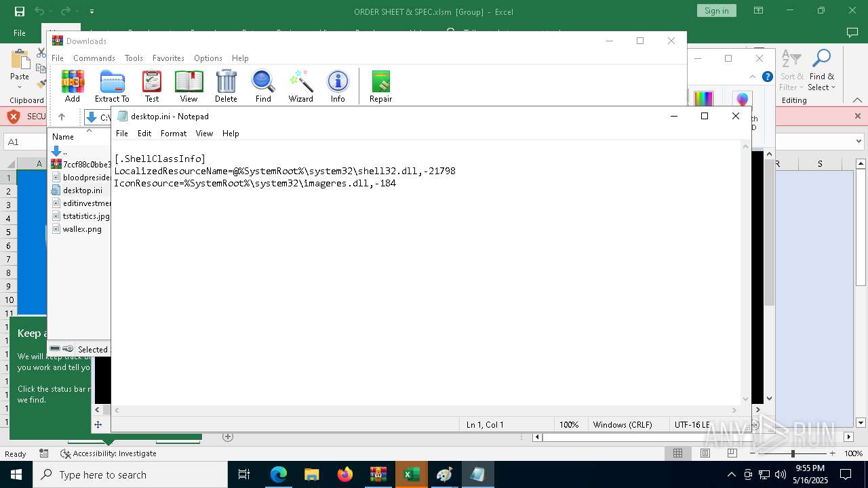Open WinRAR Commands menu
The width and height of the screenshot is (868, 488).
(x=94, y=58)
